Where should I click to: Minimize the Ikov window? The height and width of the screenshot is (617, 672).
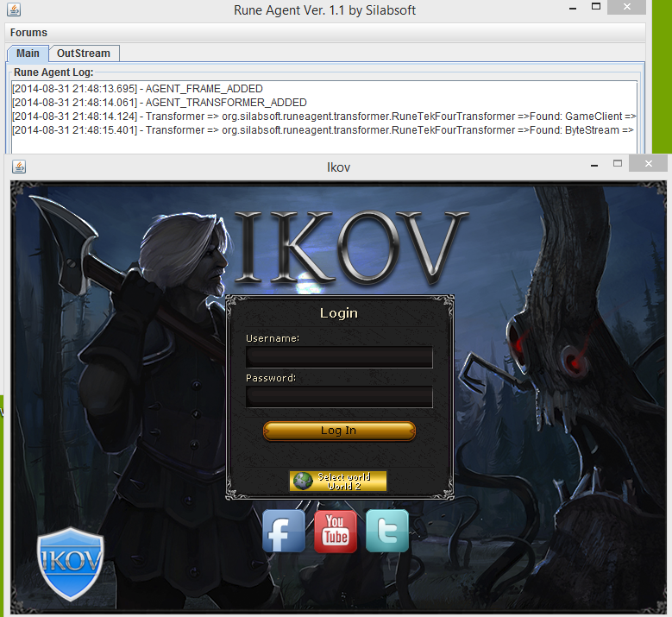coord(594,165)
